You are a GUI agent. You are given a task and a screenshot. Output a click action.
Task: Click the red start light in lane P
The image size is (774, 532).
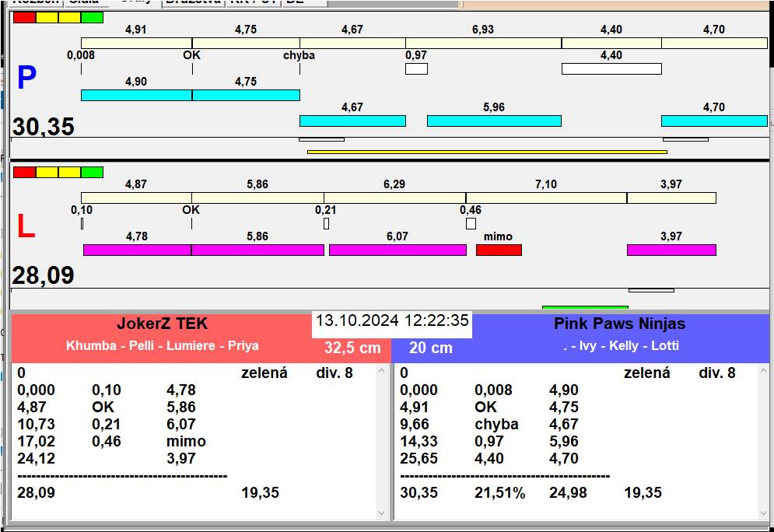coord(24,17)
